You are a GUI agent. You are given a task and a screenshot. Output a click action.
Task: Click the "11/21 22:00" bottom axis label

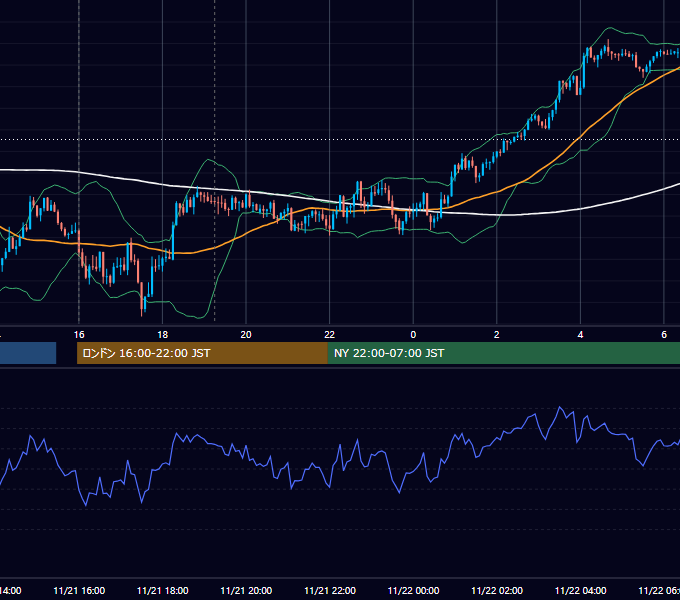point(330,590)
